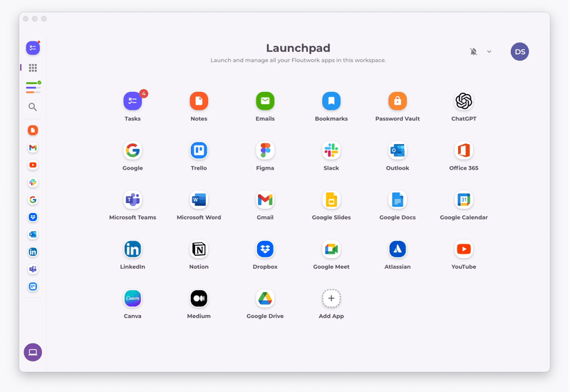Open Gmail from the sidebar

(x=33, y=148)
